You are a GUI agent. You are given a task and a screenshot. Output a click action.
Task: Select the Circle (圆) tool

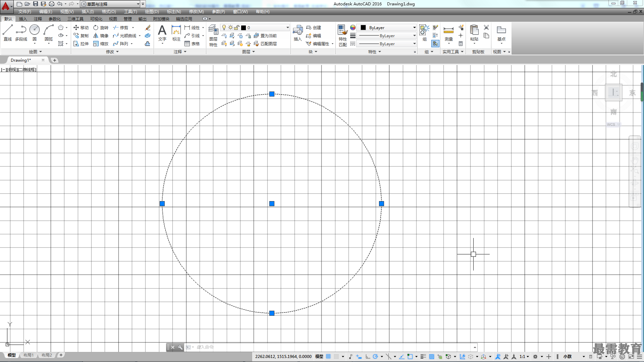(35, 33)
